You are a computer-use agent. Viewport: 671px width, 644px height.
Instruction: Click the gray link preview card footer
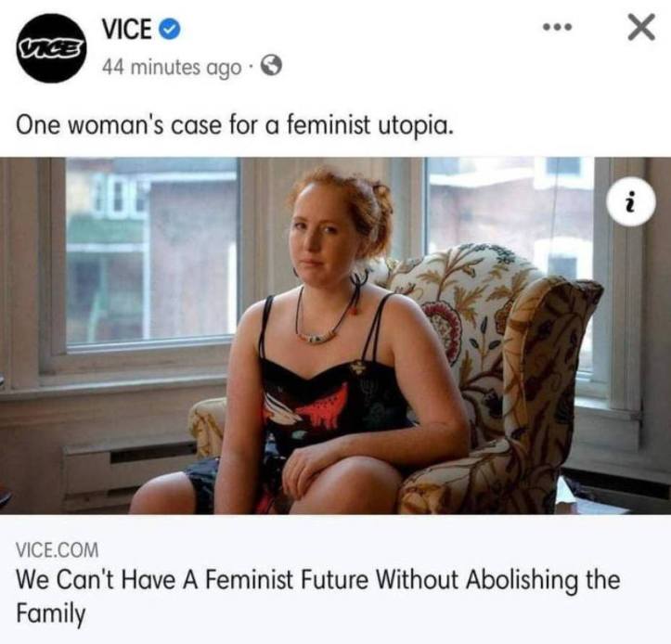click(336, 579)
